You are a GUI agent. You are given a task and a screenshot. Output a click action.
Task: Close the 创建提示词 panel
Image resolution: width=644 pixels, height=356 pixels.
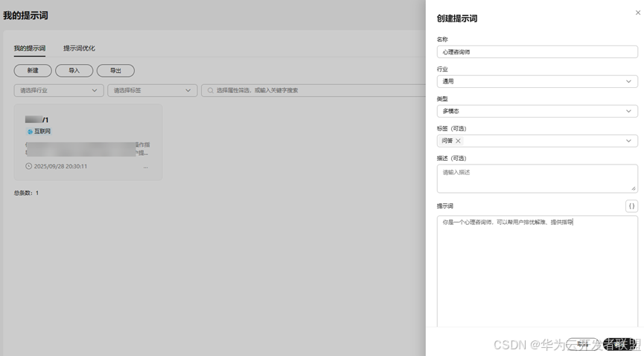[x=637, y=13]
